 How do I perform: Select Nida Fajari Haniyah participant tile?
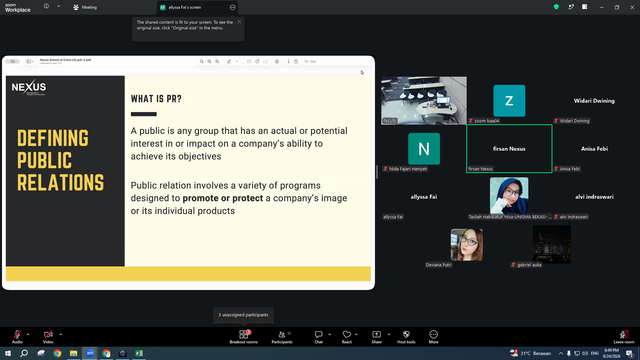point(424,149)
